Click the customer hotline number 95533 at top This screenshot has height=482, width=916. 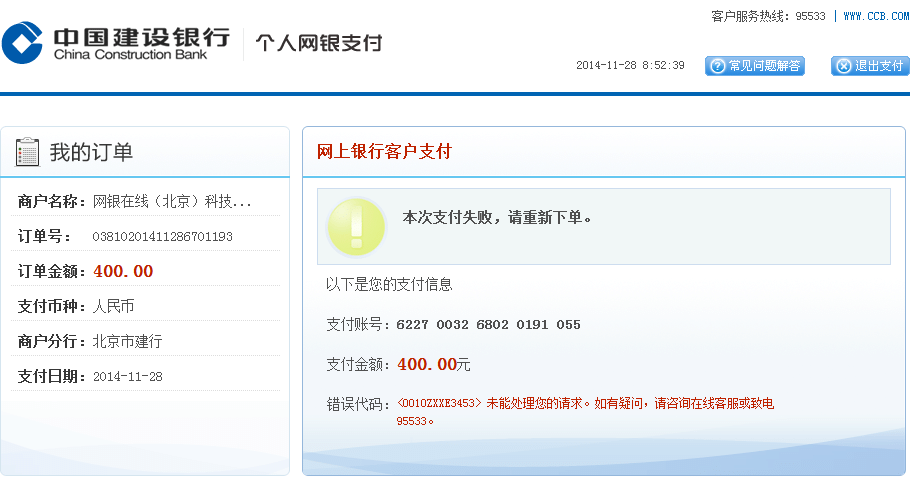(810, 16)
